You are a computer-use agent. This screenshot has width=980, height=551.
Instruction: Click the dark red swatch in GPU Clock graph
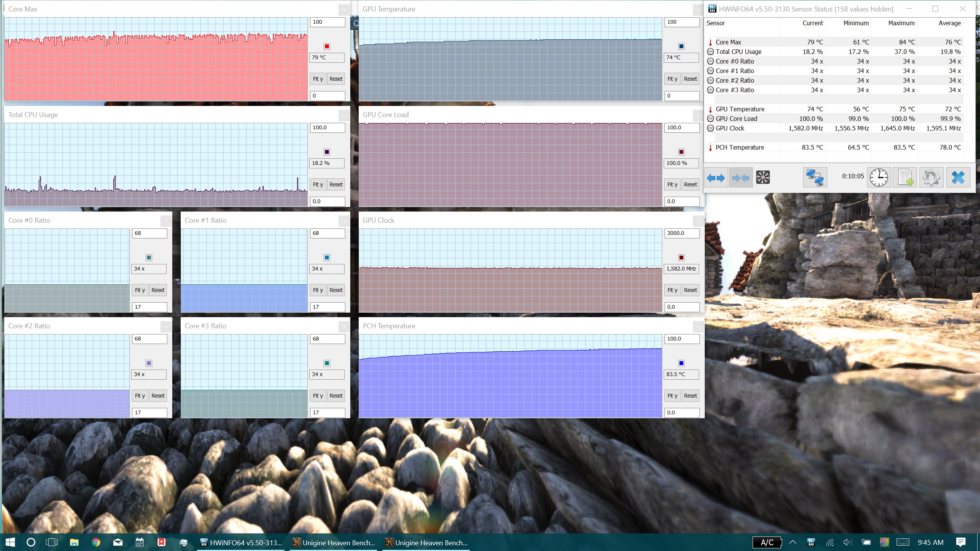pyautogui.click(x=681, y=258)
